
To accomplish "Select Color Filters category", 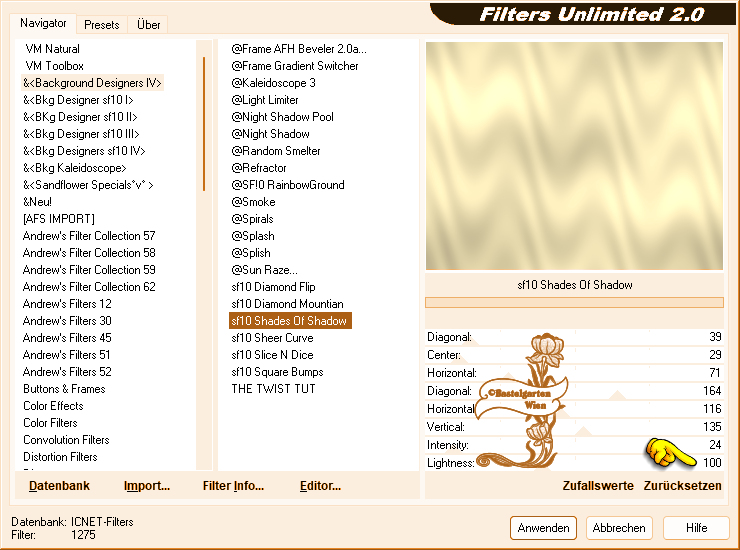I will [x=50, y=423].
